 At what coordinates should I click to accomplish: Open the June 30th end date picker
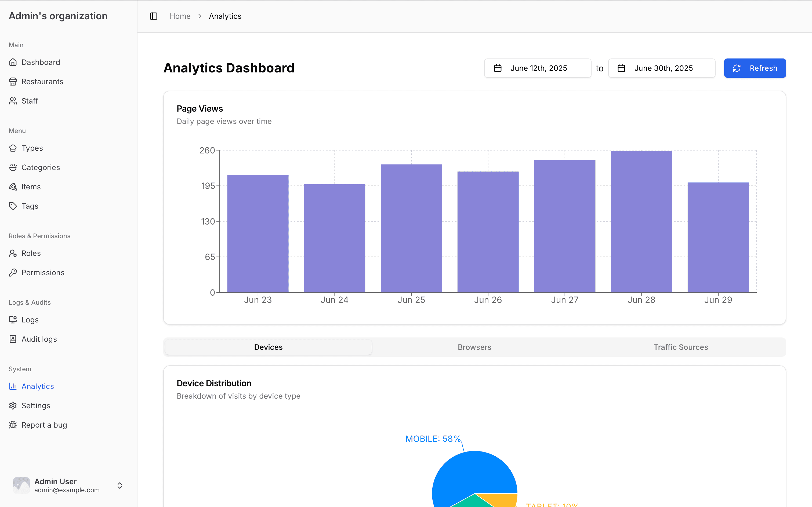click(x=661, y=68)
